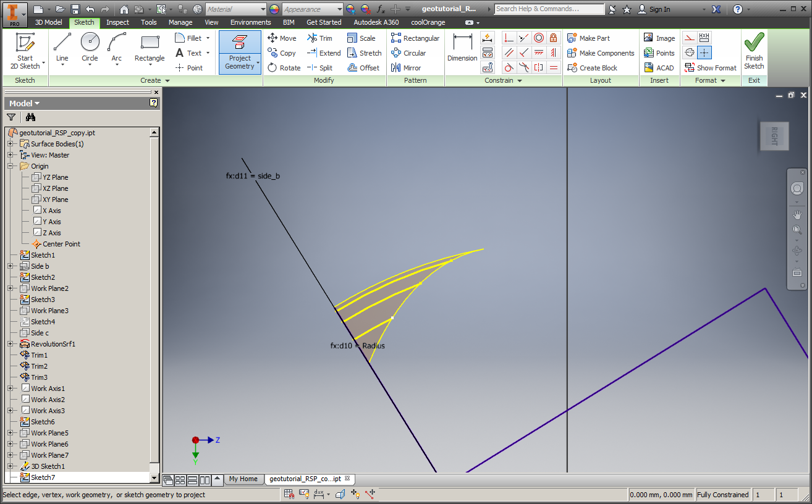Click Finish Sketch checkmark
The image size is (812, 504).
click(754, 51)
